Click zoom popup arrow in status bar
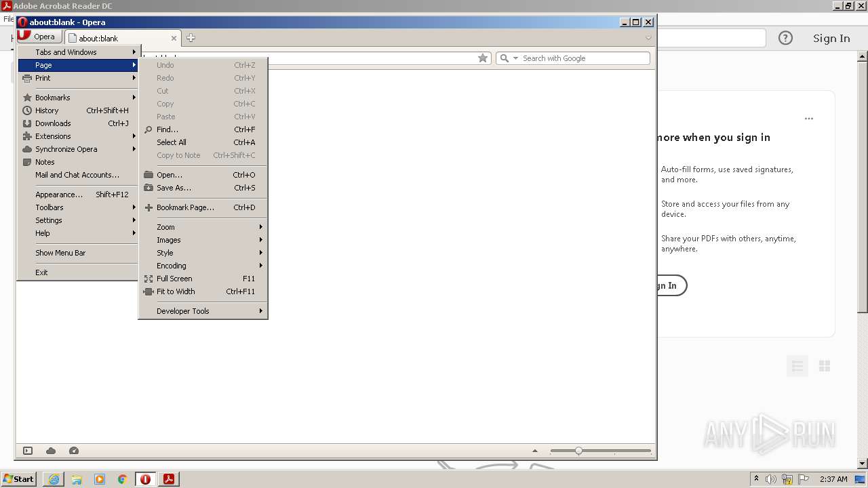 click(534, 451)
